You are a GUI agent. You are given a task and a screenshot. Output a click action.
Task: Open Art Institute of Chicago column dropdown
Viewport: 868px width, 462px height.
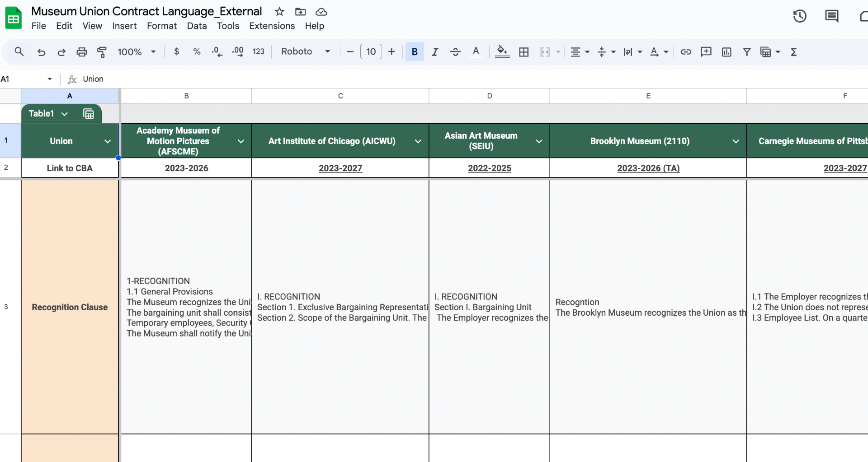pyautogui.click(x=418, y=141)
